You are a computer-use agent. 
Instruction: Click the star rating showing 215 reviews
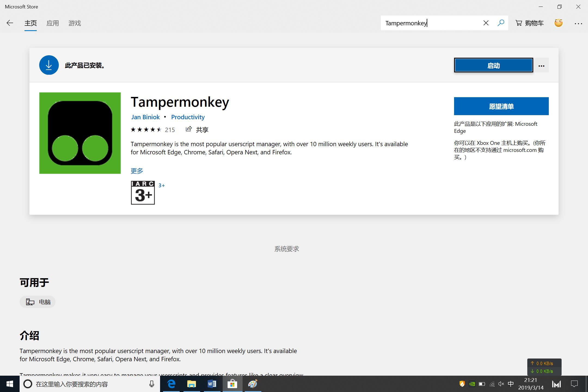point(146,129)
